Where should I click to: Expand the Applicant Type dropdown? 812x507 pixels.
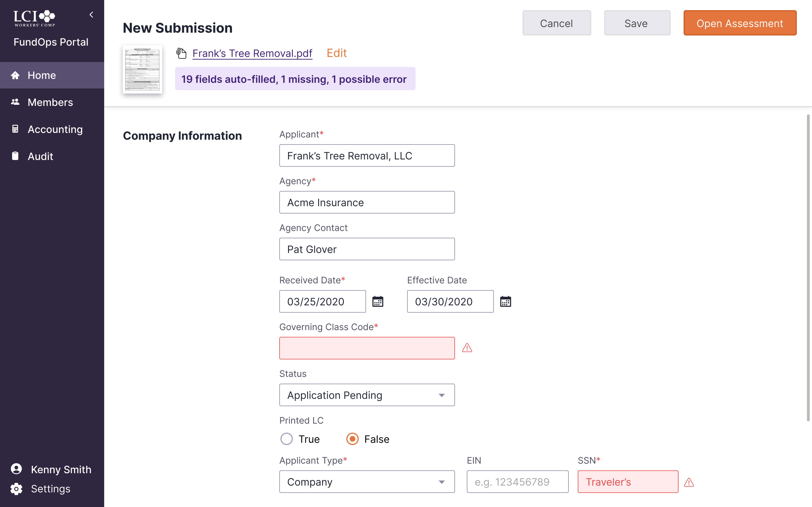coord(367,482)
